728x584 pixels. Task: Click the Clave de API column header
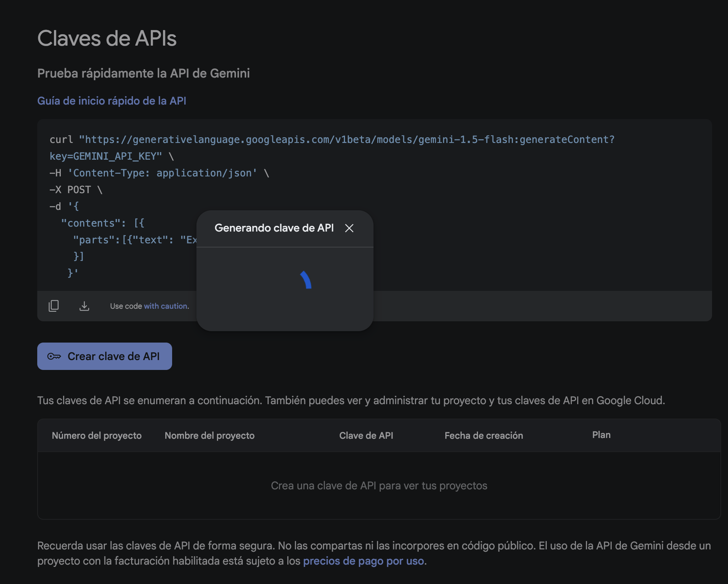(366, 435)
